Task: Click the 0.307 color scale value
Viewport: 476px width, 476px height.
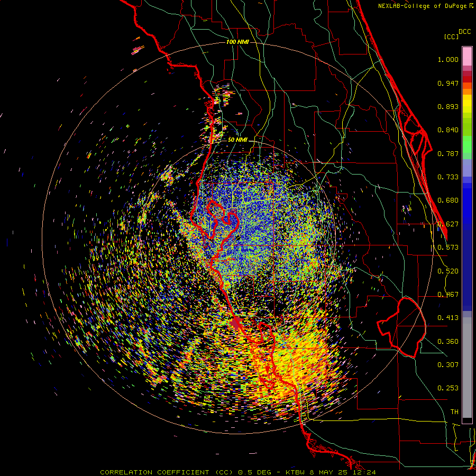Action: 448,365
